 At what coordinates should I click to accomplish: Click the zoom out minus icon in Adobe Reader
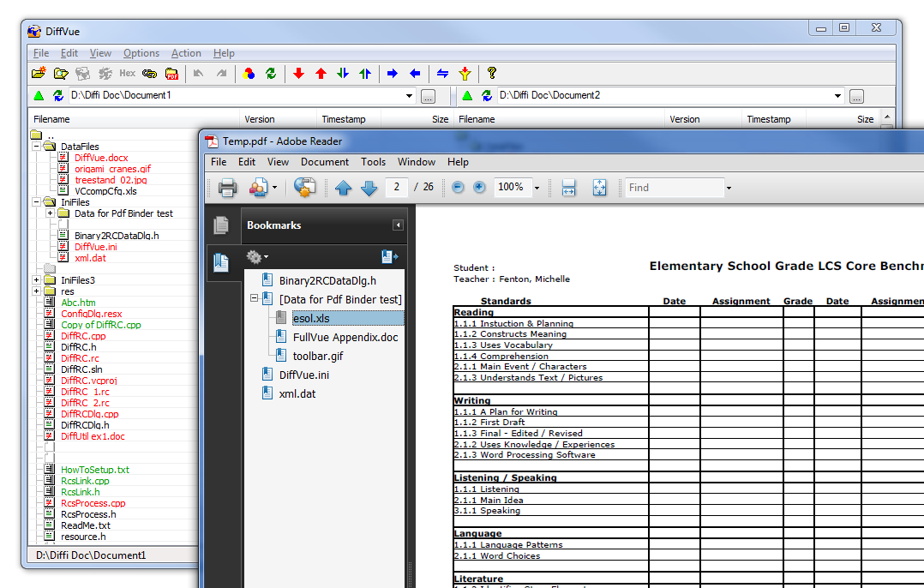coord(458,188)
